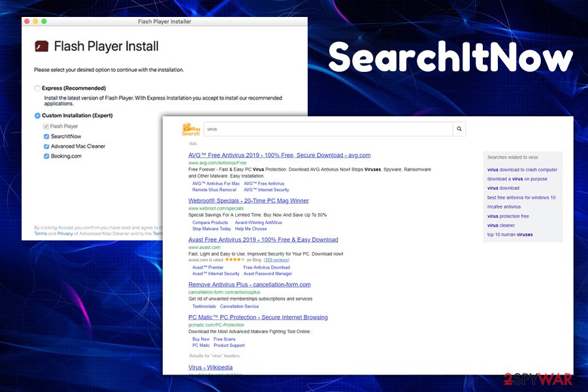Open AVG Free Antivirus 2019 result
The height and width of the screenshot is (392, 588).
click(x=280, y=155)
